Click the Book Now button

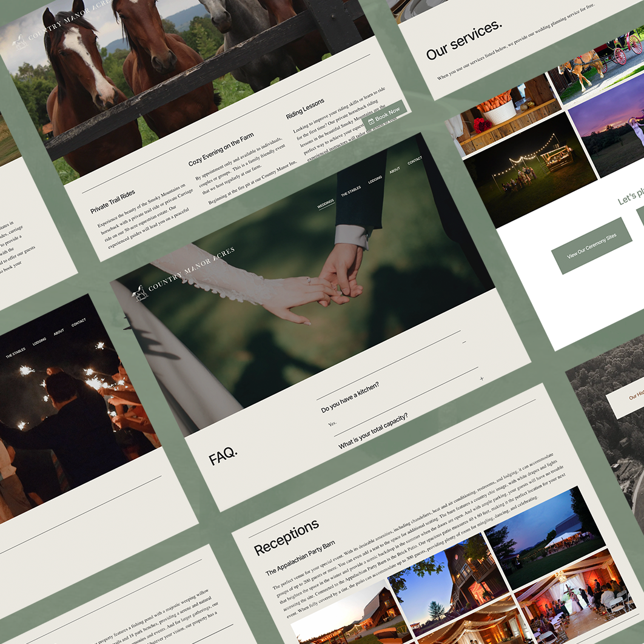click(384, 115)
